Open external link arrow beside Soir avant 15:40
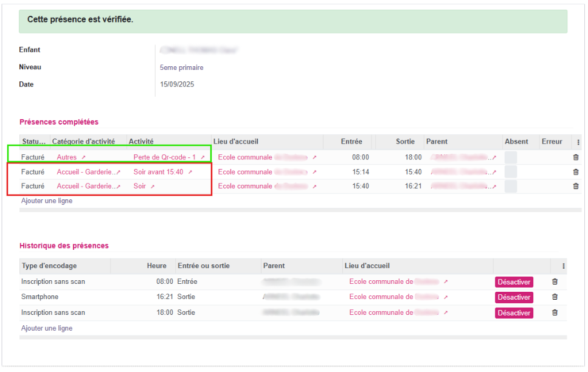Viewport: 588px width, 372px height. coord(190,173)
